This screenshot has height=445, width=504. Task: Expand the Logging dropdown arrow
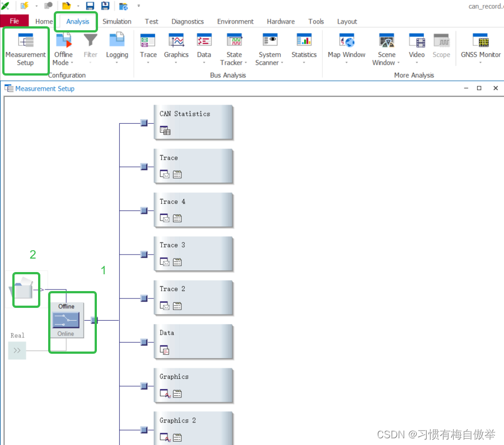[x=116, y=63]
